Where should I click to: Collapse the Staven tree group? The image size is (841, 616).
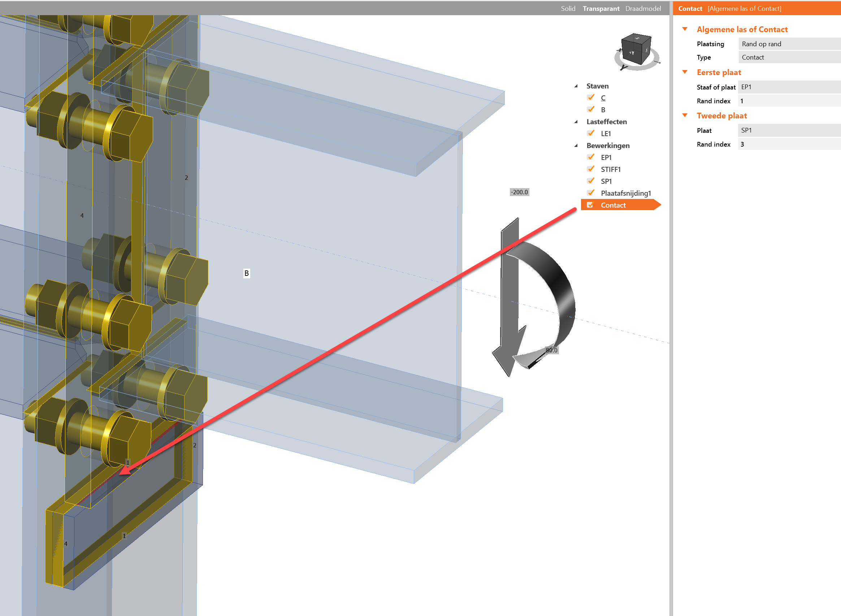tap(576, 86)
